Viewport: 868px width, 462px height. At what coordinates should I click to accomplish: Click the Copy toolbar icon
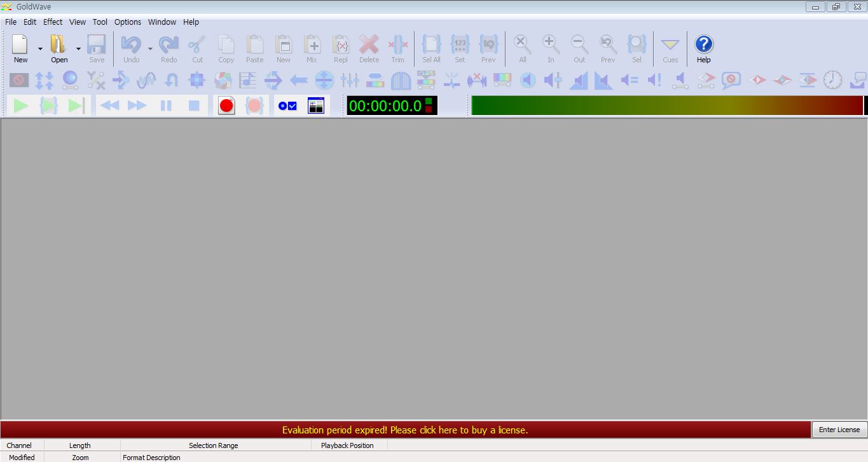point(226,48)
